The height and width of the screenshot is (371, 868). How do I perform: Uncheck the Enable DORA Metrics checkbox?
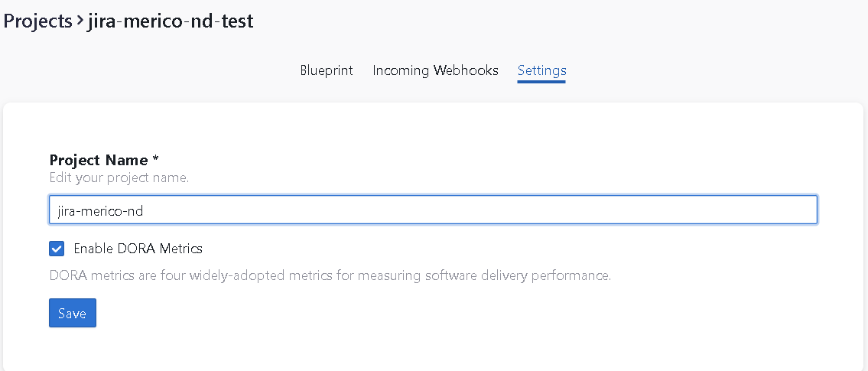point(57,249)
